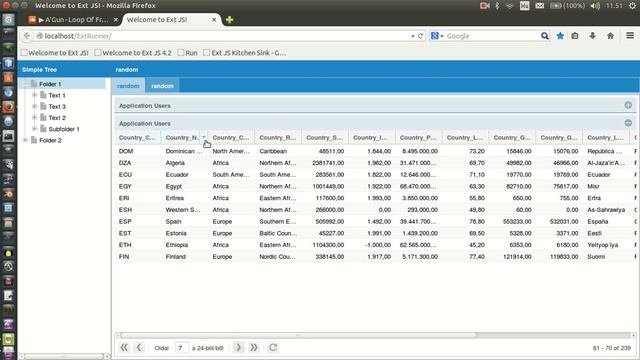Expand the Text 1 tree node
The image size is (640, 360).
[x=35, y=95]
